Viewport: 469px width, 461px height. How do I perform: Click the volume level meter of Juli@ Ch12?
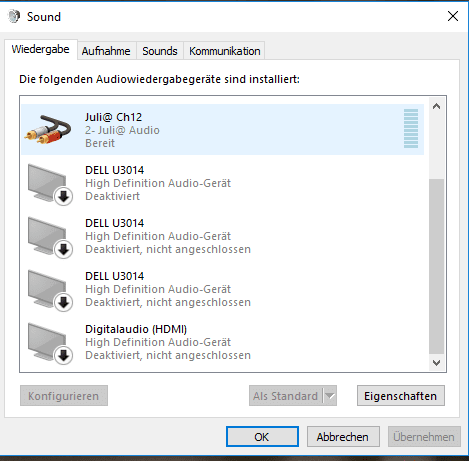click(x=411, y=129)
